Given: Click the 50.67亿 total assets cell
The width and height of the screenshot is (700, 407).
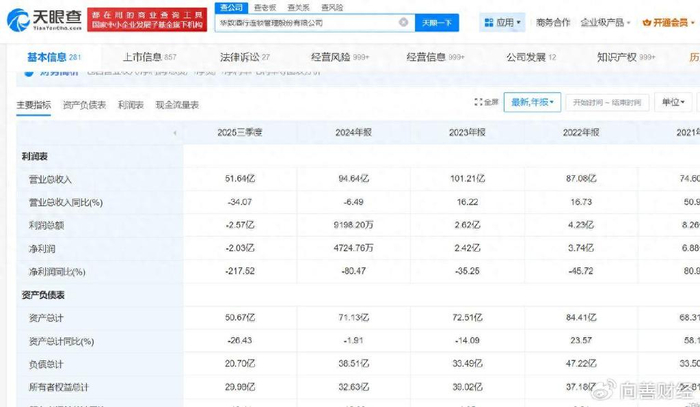Looking at the screenshot, I should coord(240,317).
